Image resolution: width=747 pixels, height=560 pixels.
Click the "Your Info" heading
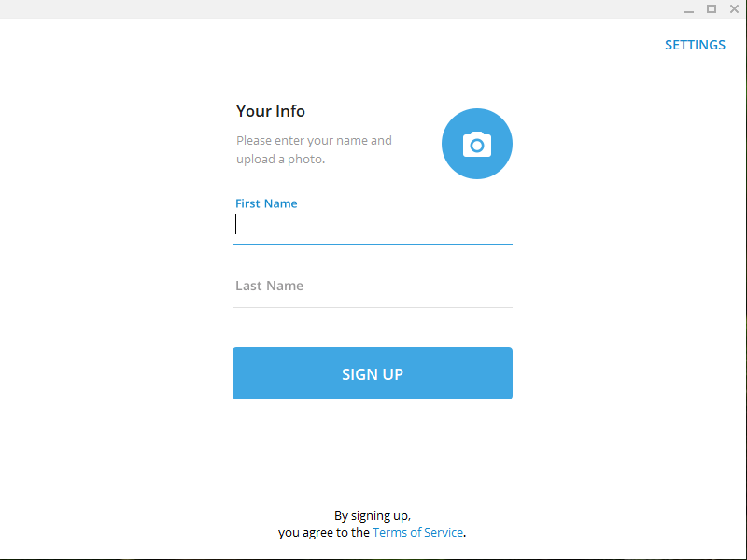(x=271, y=111)
